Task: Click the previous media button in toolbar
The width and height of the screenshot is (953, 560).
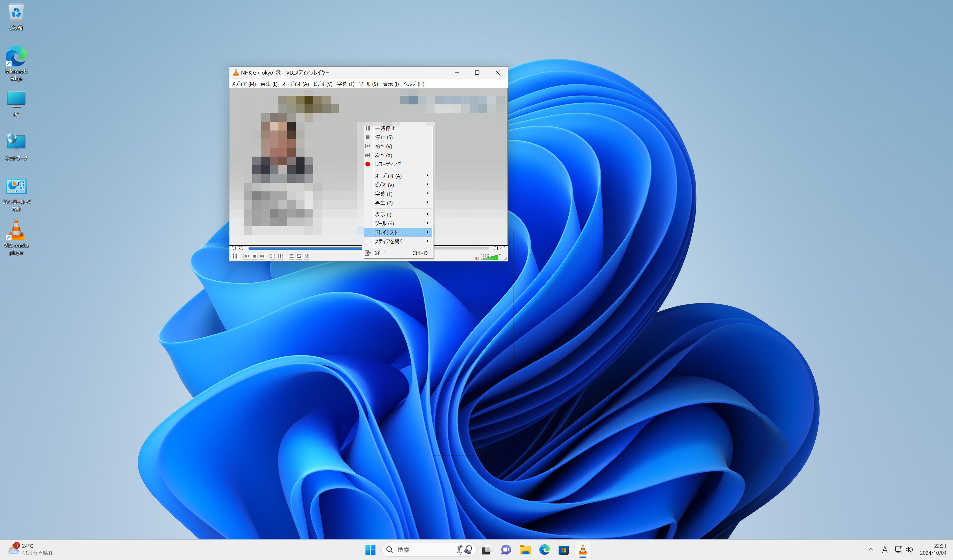Action: (x=247, y=256)
